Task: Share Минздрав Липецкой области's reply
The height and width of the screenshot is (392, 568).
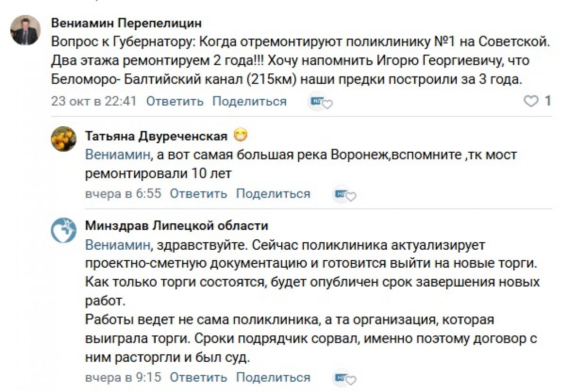Action: coord(273,377)
